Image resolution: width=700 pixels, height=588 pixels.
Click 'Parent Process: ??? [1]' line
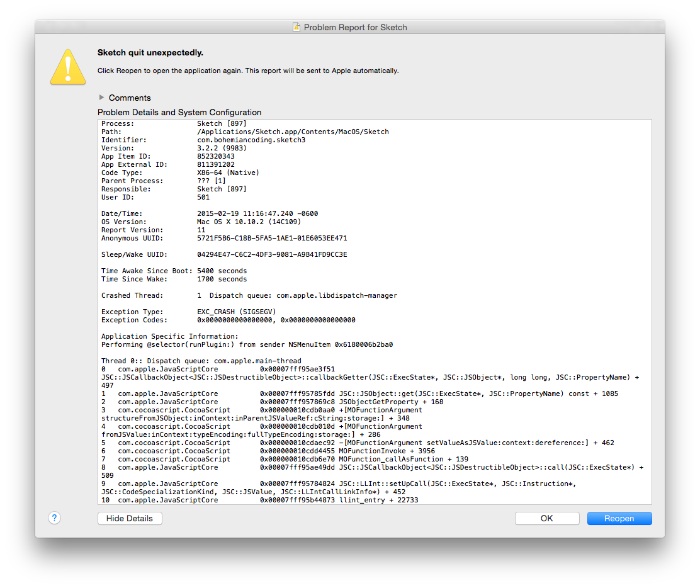click(x=164, y=181)
